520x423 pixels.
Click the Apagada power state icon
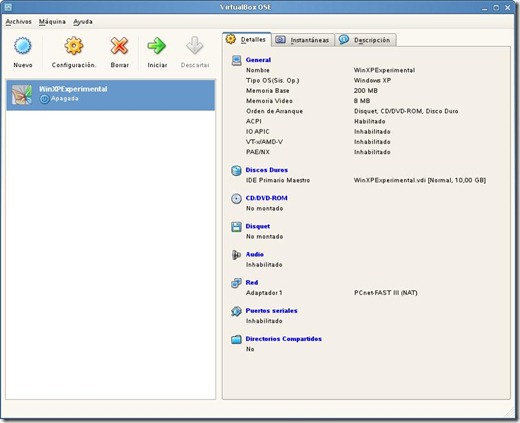(44, 99)
